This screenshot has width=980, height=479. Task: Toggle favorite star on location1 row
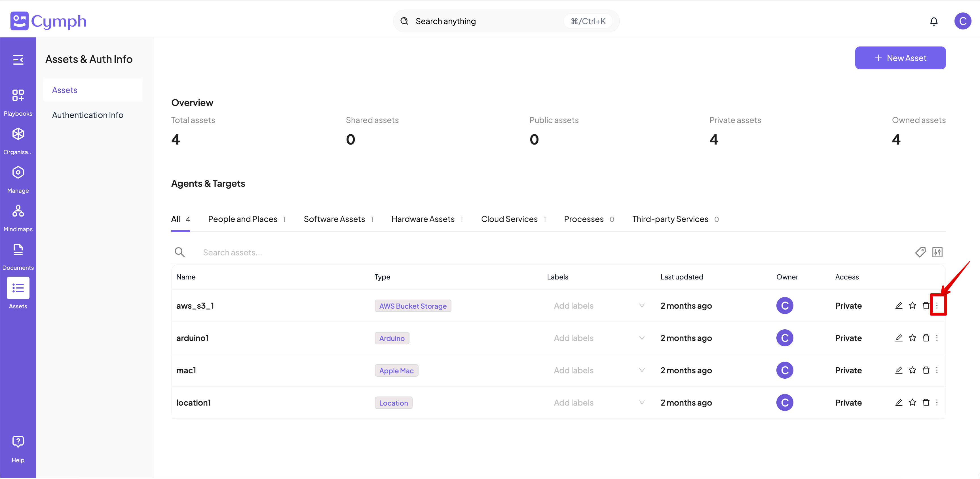coord(912,402)
